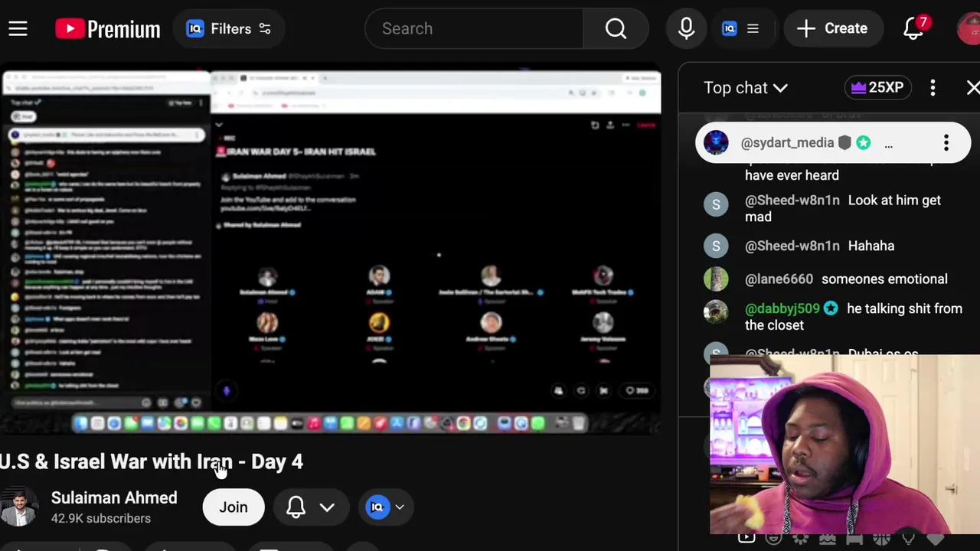Open notifications bell with 7 badge

pyautogui.click(x=915, y=28)
